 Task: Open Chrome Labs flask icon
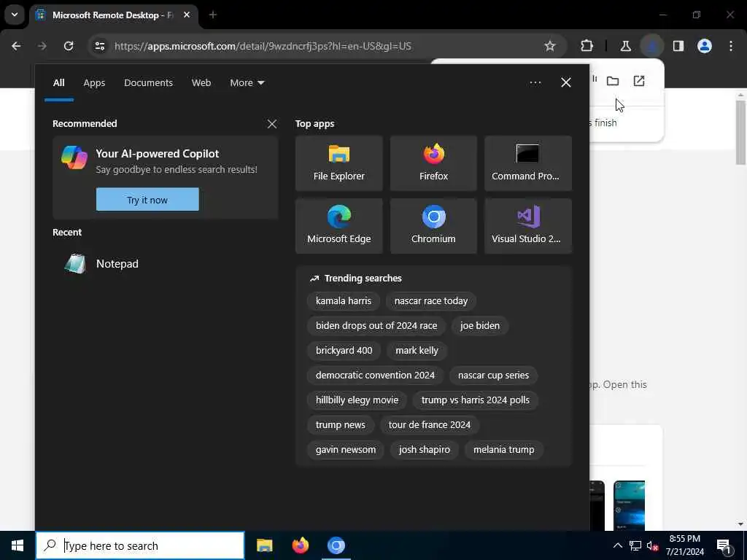coord(625,46)
